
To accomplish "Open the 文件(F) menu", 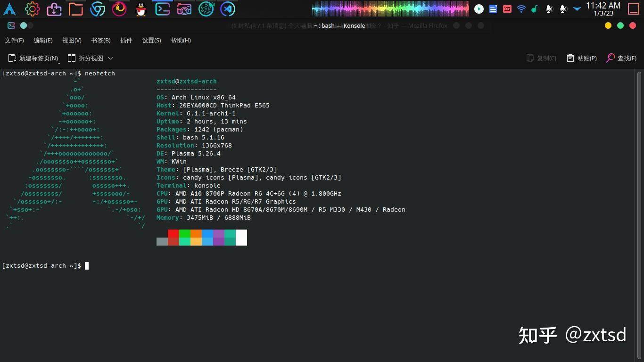I will (14, 41).
